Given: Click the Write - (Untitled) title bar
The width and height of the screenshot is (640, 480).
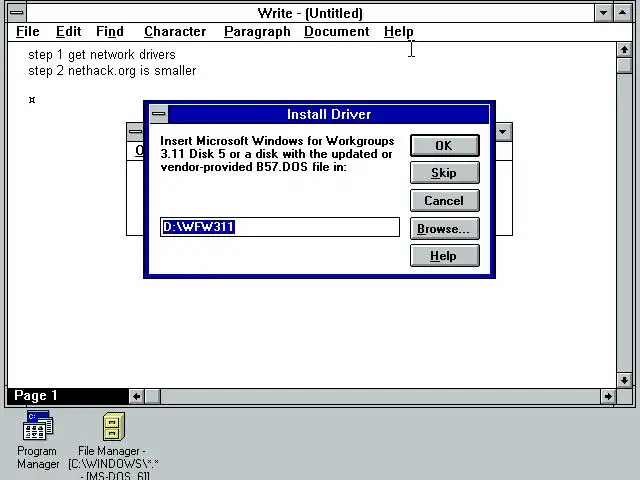Looking at the screenshot, I should click(310, 13).
